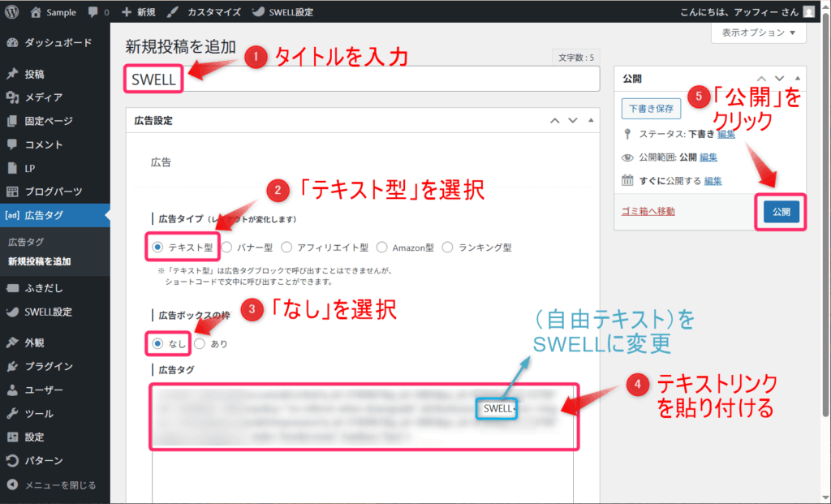Click the 外観 paintbrush icon
This screenshot has width=831, height=504.
(12, 342)
